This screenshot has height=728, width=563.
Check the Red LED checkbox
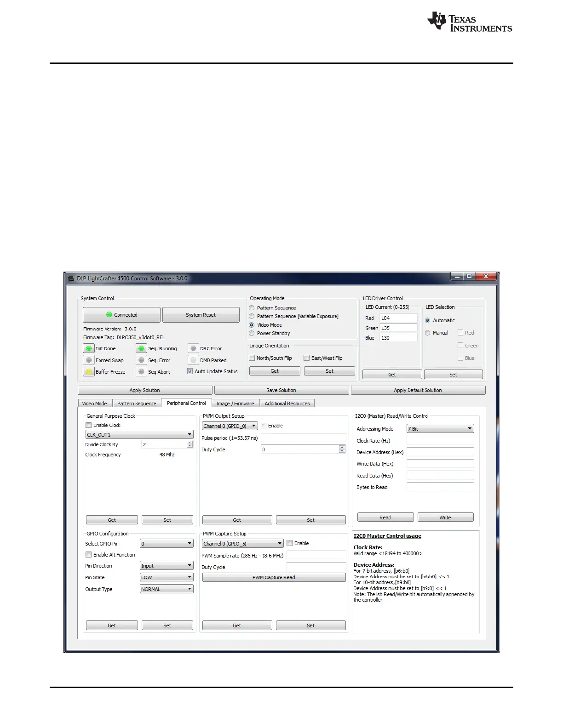(460, 333)
